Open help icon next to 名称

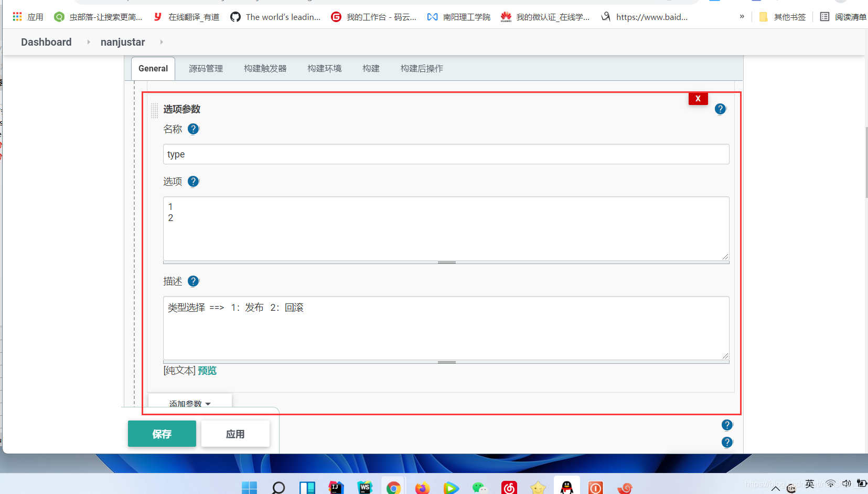tap(194, 129)
